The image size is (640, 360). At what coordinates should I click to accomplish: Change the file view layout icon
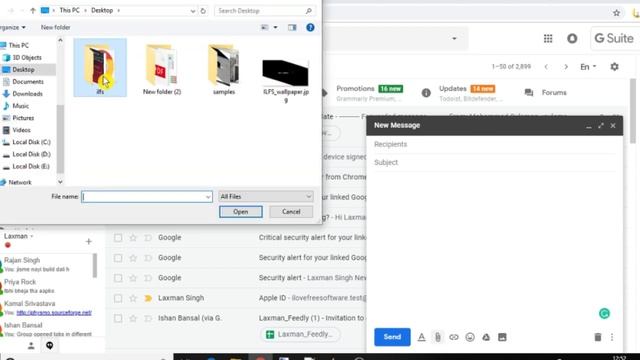click(264, 27)
